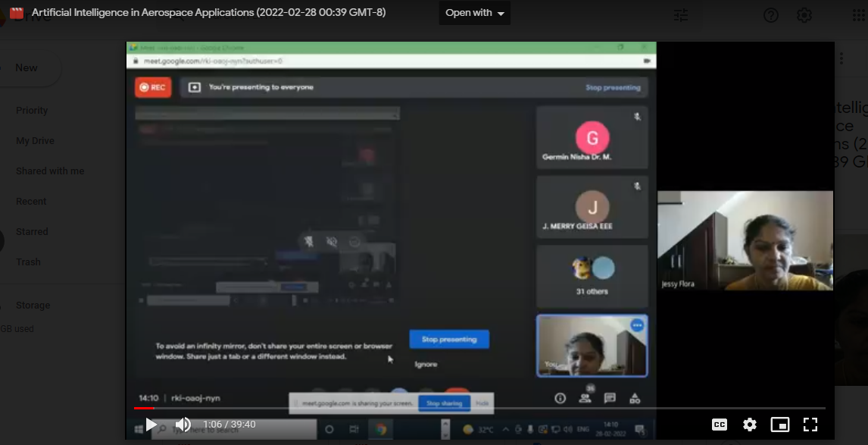Image resolution: width=868 pixels, height=445 pixels.
Task: Open the Starred section
Action: pyautogui.click(x=32, y=232)
